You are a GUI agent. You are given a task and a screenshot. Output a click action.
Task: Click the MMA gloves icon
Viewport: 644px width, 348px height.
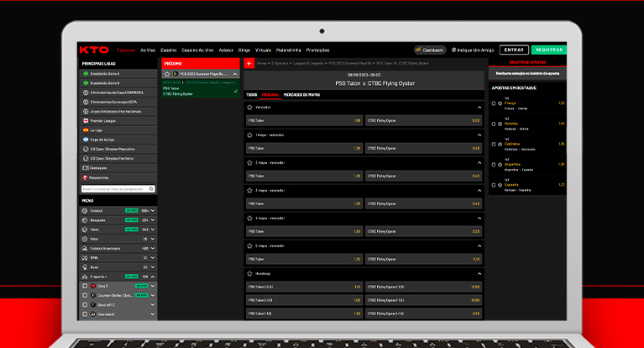tap(85, 258)
